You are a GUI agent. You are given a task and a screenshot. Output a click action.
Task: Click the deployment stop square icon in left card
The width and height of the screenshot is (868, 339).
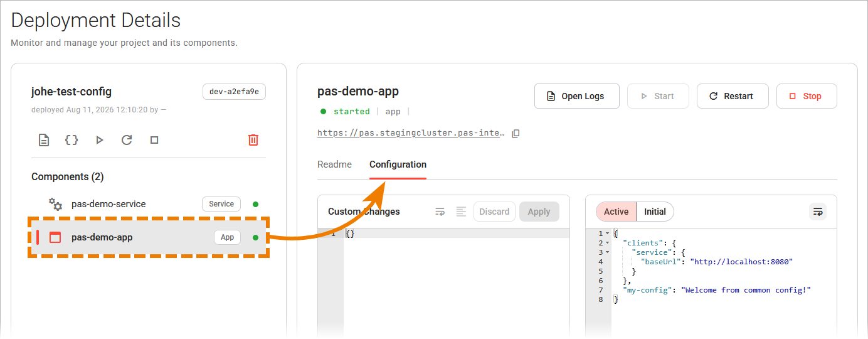(154, 140)
